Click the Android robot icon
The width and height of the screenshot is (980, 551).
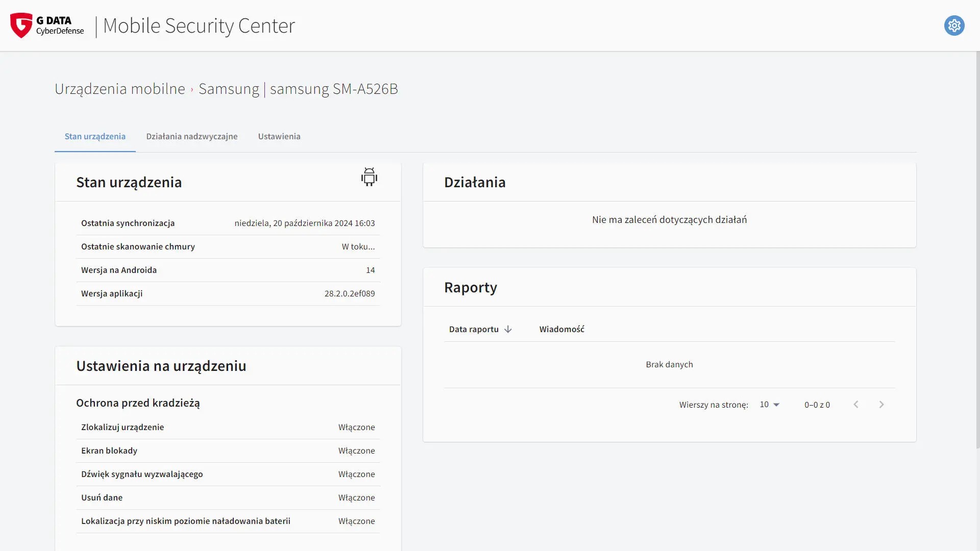[x=369, y=177]
